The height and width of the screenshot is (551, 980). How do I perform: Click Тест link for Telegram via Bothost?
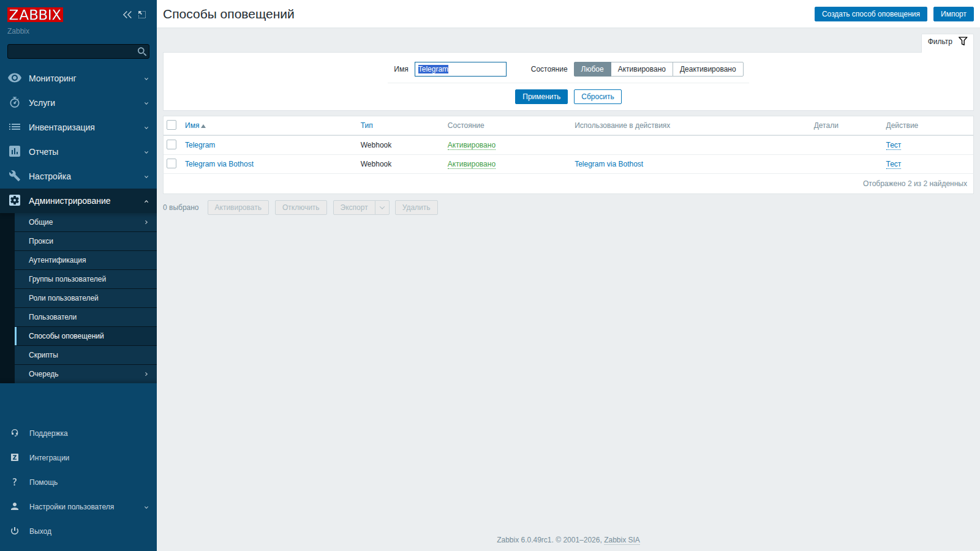point(894,164)
